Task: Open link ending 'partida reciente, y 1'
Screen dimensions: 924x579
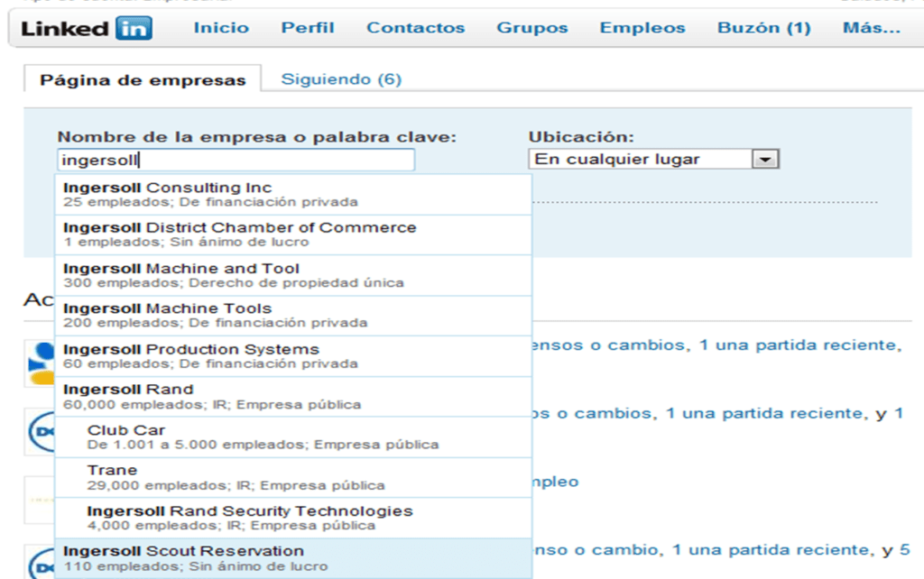Action: [x=717, y=413]
